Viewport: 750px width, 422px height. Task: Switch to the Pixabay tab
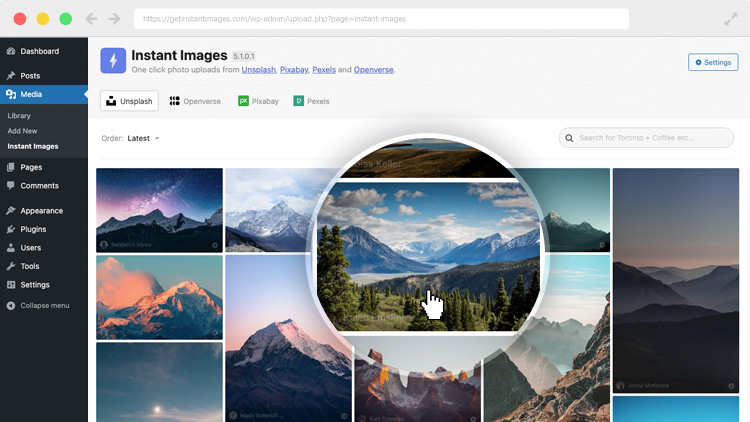tap(258, 101)
